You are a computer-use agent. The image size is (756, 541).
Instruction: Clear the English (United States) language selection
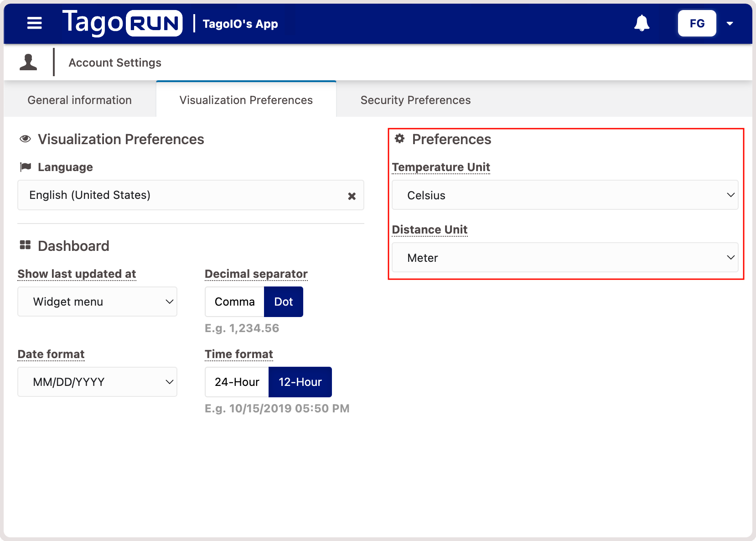352,196
